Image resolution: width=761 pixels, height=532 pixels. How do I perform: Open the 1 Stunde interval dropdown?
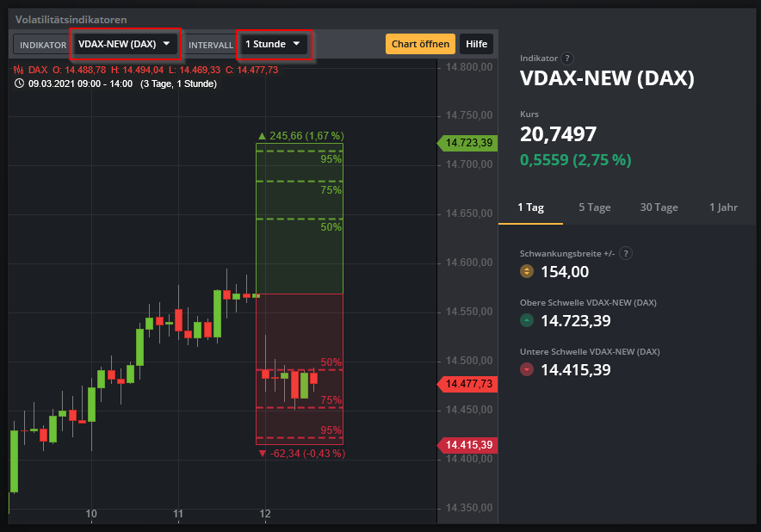coord(273,44)
